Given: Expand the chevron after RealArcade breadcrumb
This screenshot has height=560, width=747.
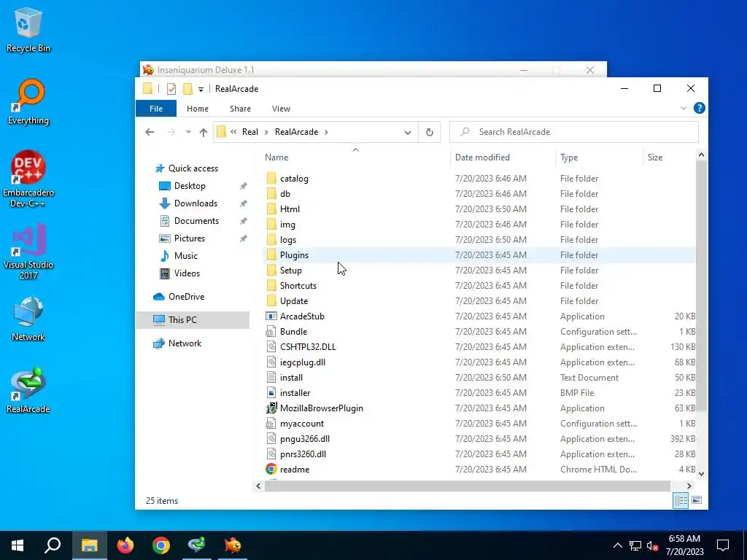Looking at the screenshot, I should (x=326, y=132).
